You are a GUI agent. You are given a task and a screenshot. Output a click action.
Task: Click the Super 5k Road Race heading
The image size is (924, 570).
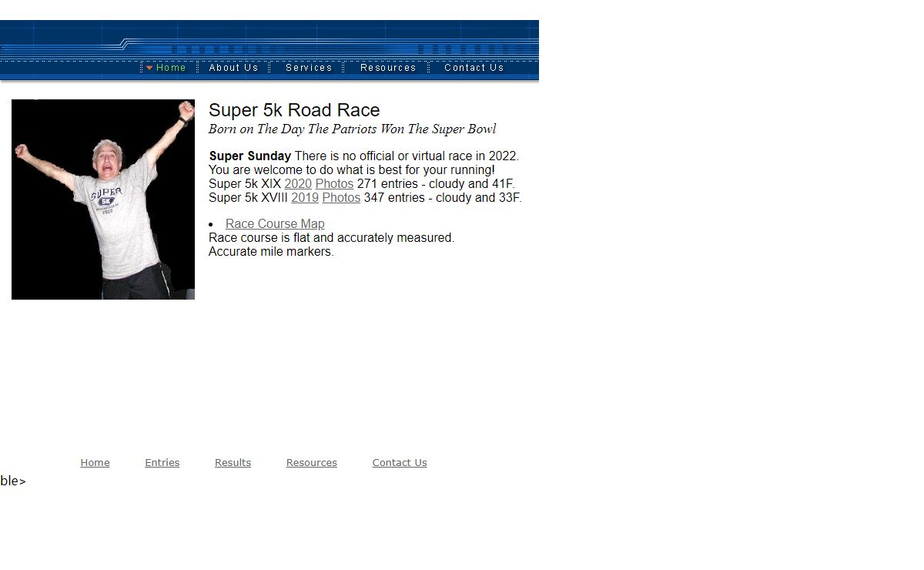click(294, 110)
